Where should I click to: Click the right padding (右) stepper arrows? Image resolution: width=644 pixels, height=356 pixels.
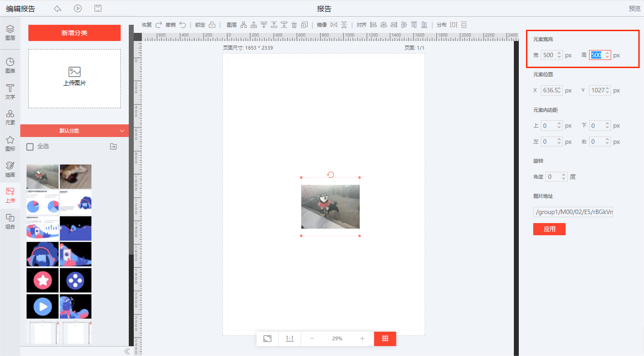pos(607,141)
